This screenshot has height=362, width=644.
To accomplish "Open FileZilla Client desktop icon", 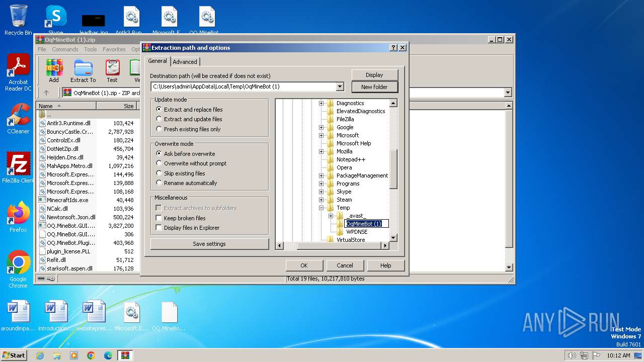I will pos(18,168).
